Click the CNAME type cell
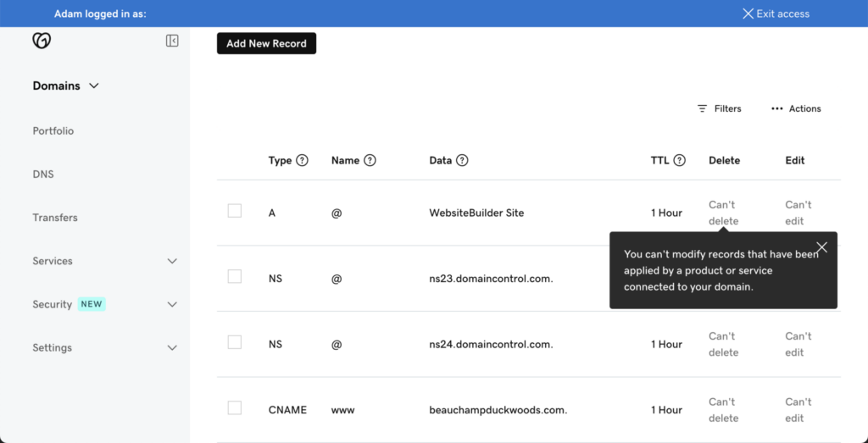This screenshot has height=443, width=868. tap(287, 410)
